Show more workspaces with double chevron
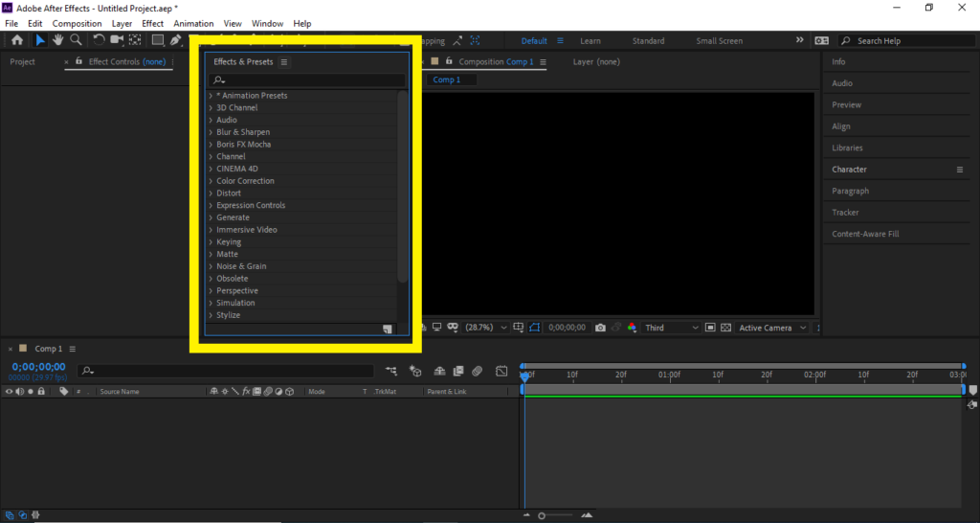Screen dimensions: 980x523 799,40
